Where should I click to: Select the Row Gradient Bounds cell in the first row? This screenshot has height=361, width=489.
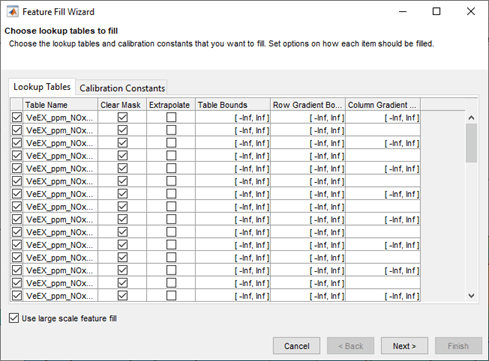point(308,117)
